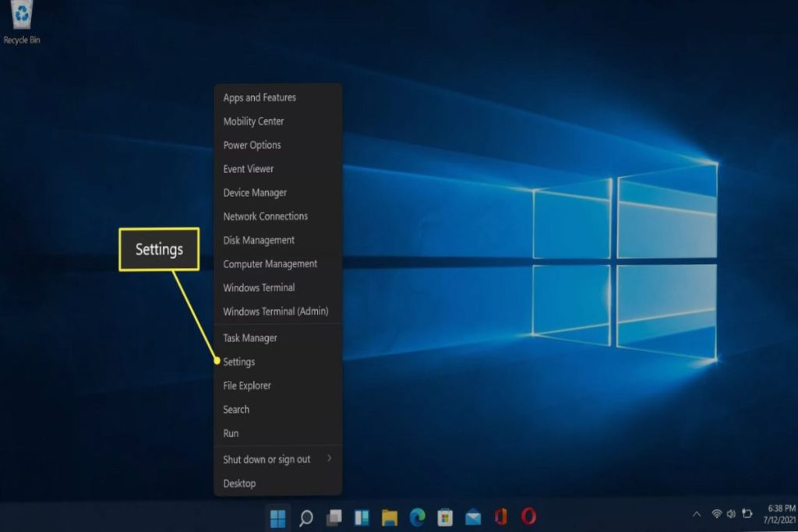The width and height of the screenshot is (798, 532).
Task: Launch File Explorer from the taskbar
Action: coord(390,518)
